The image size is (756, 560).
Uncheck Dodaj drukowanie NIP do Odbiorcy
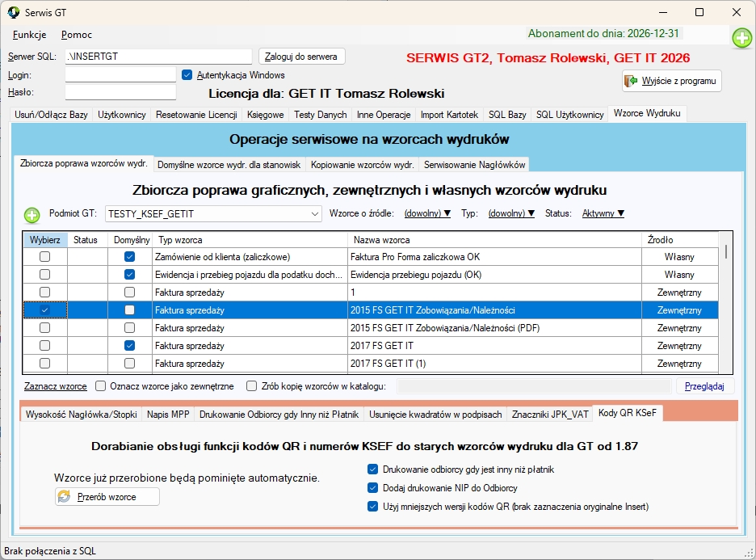372,488
